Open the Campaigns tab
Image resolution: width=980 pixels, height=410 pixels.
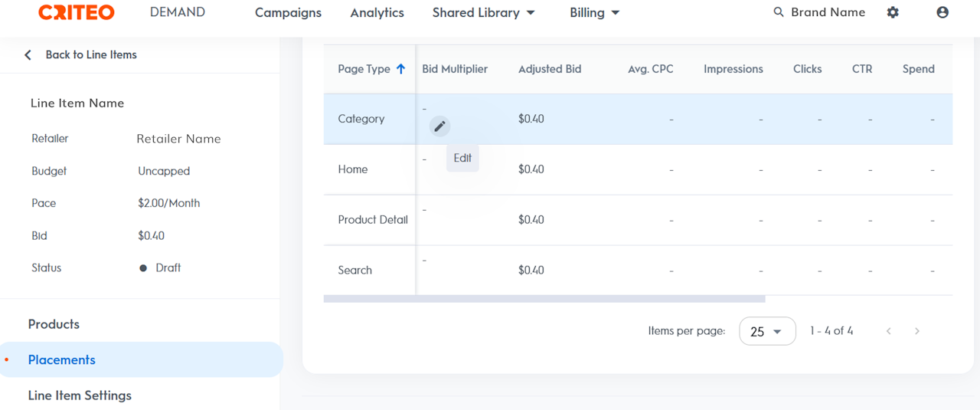point(288,13)
